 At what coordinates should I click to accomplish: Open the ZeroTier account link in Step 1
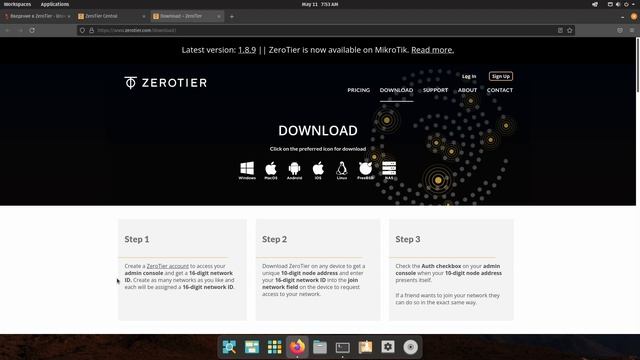(167, 266)
